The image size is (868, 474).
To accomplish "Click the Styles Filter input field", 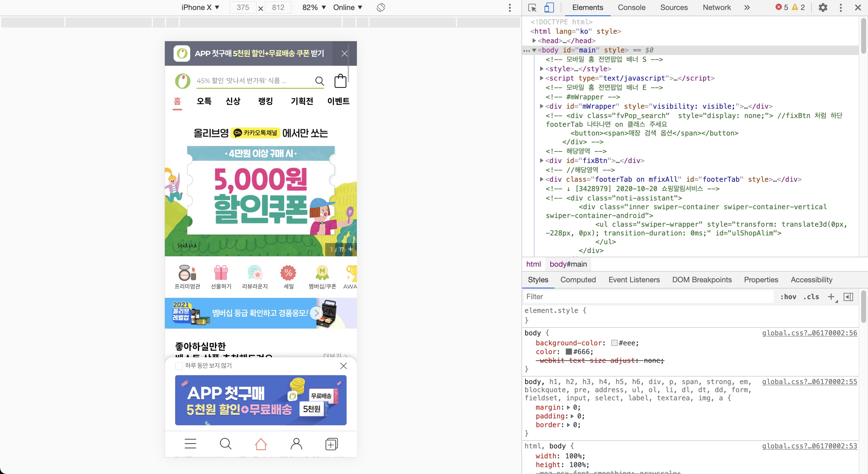I will 647,297.
